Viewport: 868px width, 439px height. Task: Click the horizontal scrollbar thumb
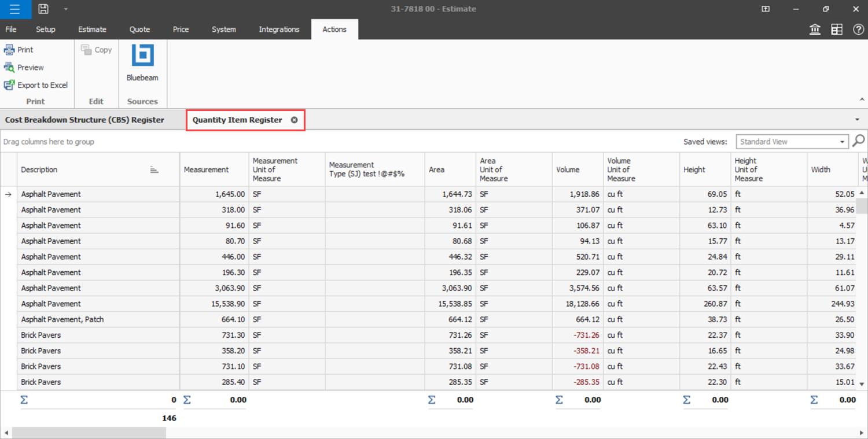tap(89, 433)
